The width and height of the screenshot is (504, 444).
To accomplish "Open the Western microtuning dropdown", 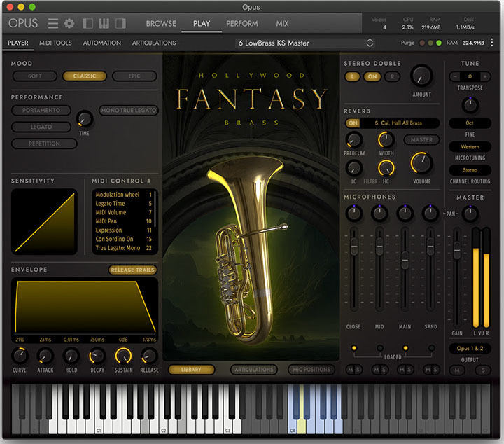I will click(x=470, y=147).
